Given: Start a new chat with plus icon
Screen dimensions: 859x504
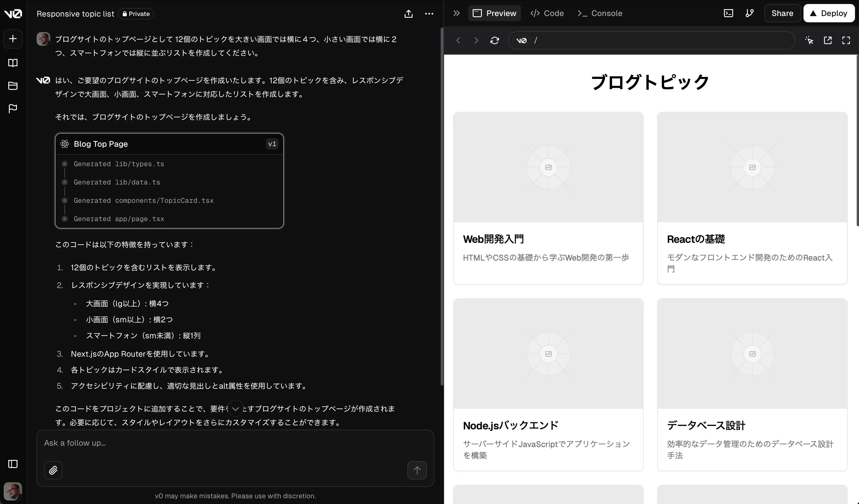Looking at the screenshot, I should [13, 39].
